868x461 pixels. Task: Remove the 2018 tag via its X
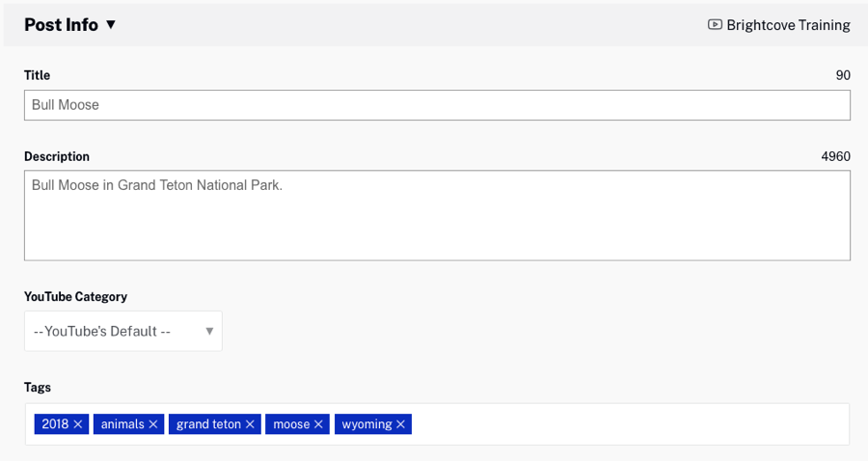(79, 424)
